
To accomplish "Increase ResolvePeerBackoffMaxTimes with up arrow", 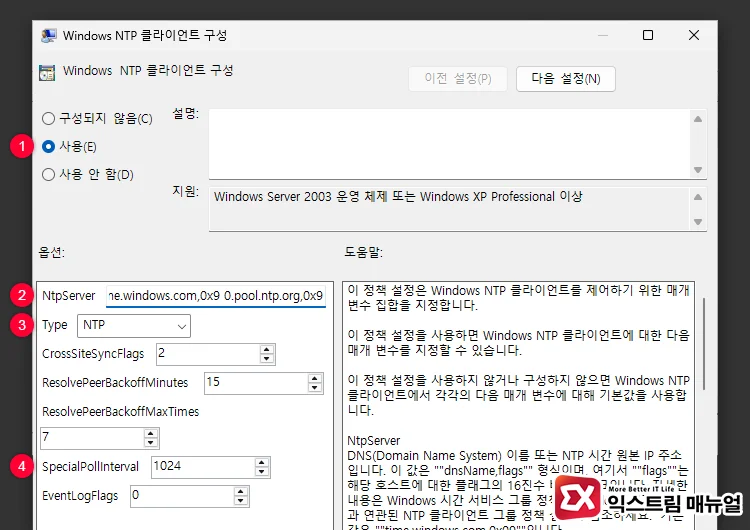I will click(x=151, y=433).
